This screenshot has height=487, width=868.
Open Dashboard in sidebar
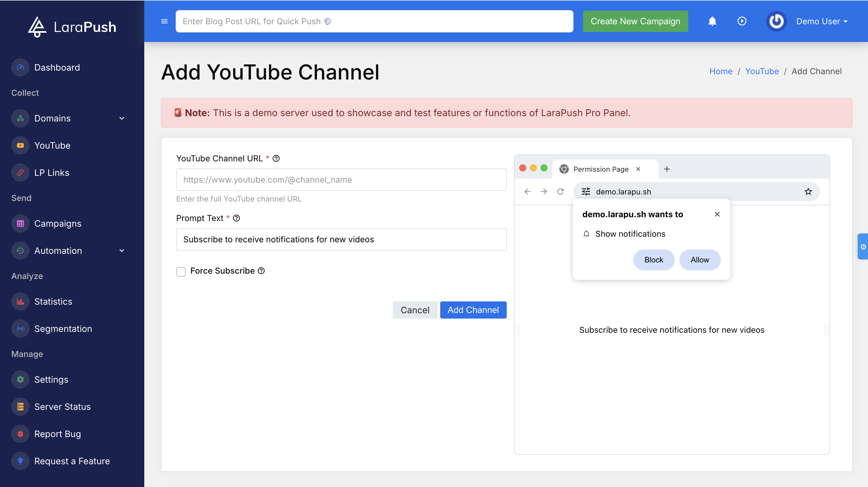(57, 67)
